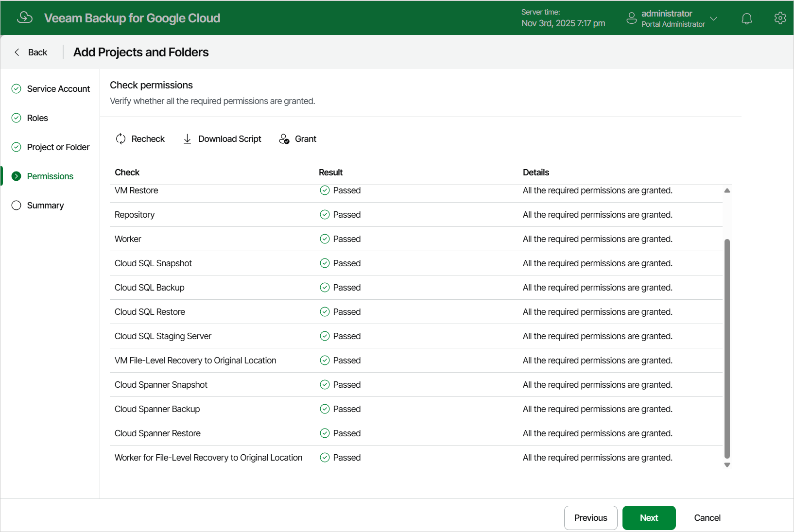Select the Cloud Spanner Restore check name

pos(157,433)
